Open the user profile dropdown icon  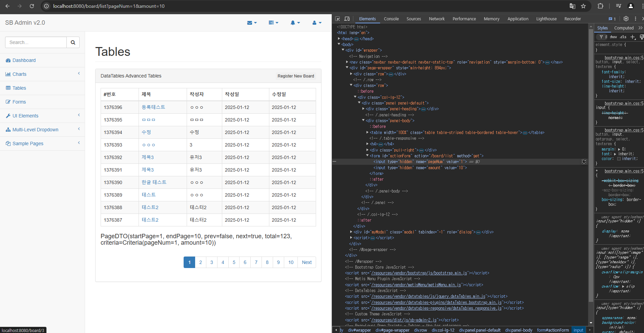(317, 23)
